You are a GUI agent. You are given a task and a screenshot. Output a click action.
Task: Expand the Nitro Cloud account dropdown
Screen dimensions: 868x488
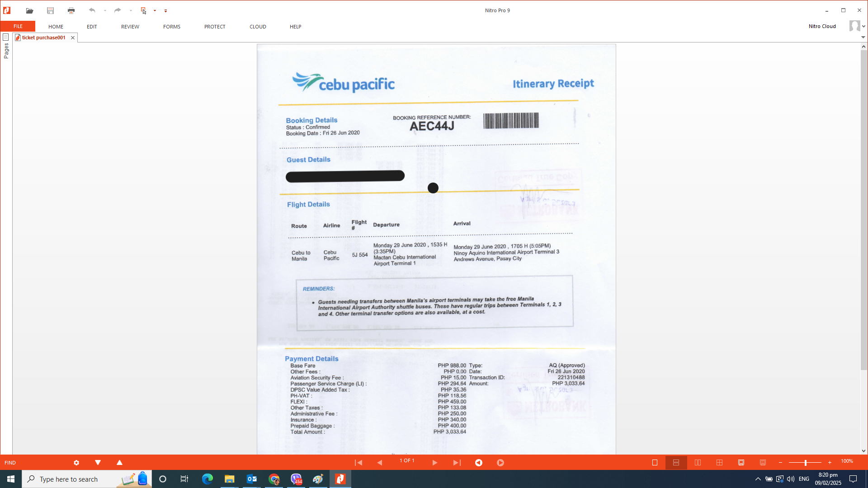pyautogui.click(x=863, y=27)
